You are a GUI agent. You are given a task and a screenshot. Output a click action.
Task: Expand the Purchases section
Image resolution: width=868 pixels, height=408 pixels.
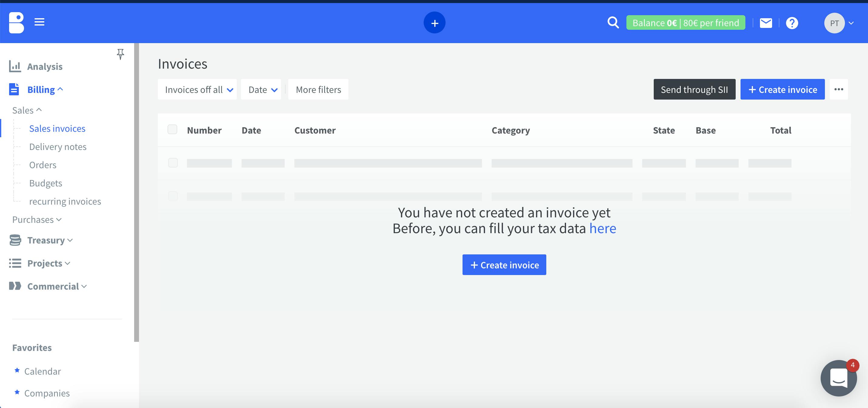click(37, 220)
